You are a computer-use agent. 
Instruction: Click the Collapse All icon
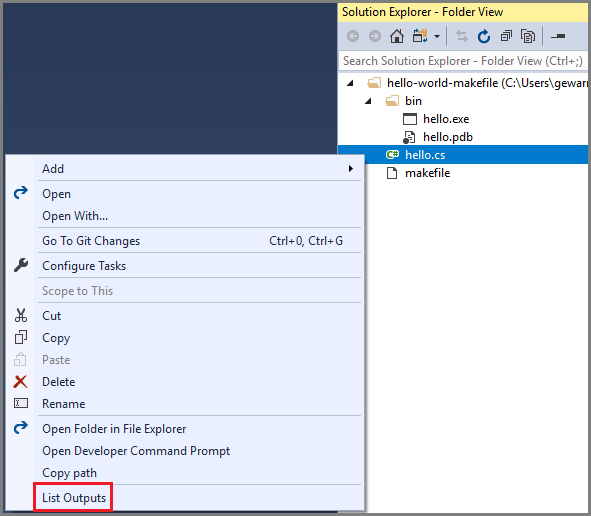[506, 36]
